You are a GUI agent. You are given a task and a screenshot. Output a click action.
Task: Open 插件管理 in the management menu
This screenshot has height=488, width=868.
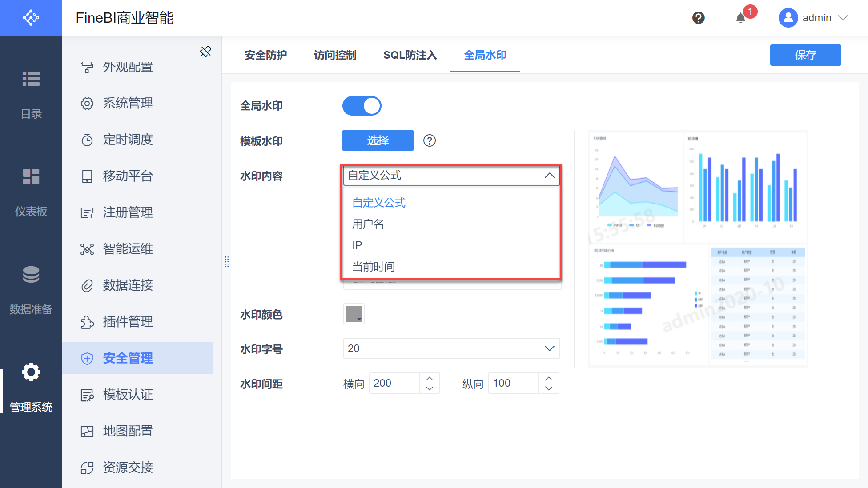(128, 322)
